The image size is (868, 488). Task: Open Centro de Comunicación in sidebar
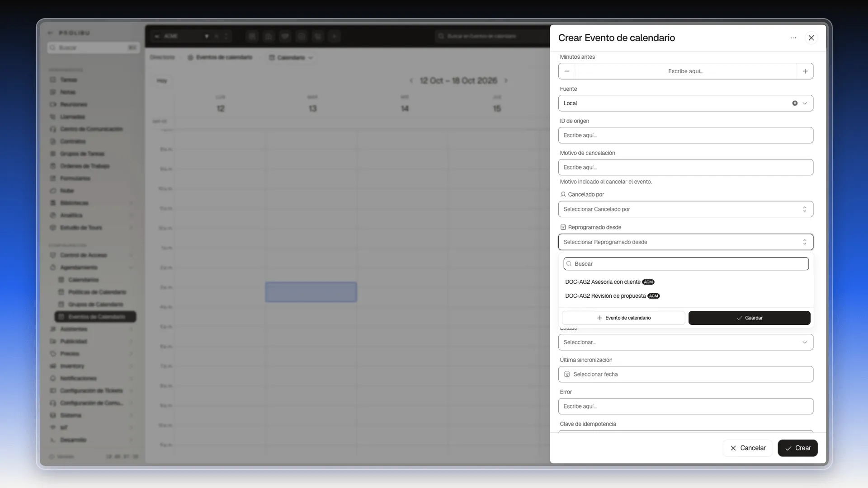tap(91, 129)
